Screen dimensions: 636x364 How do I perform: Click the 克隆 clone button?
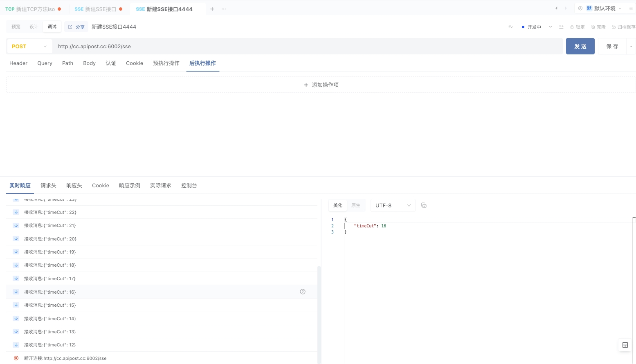pyautogui.click(x=598, y=27)
